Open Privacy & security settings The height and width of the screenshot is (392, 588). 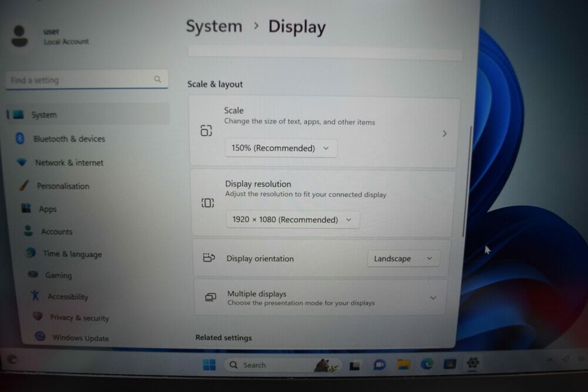point(79,317)
